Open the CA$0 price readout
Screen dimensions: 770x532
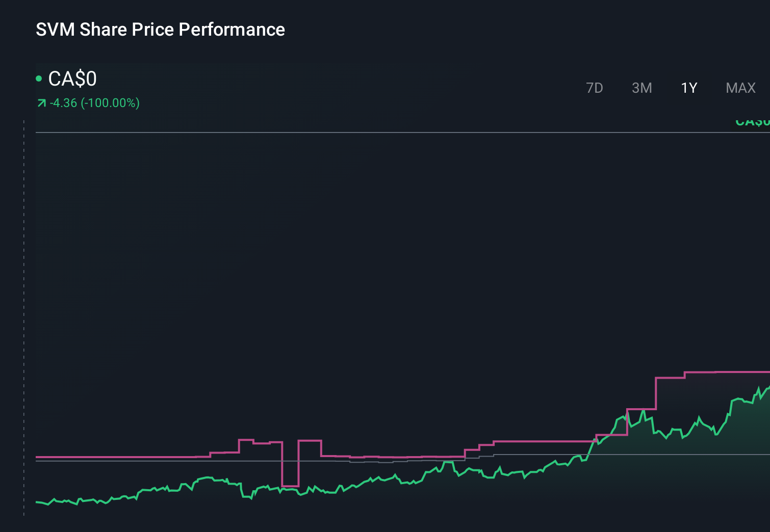[x=71, y=79]
